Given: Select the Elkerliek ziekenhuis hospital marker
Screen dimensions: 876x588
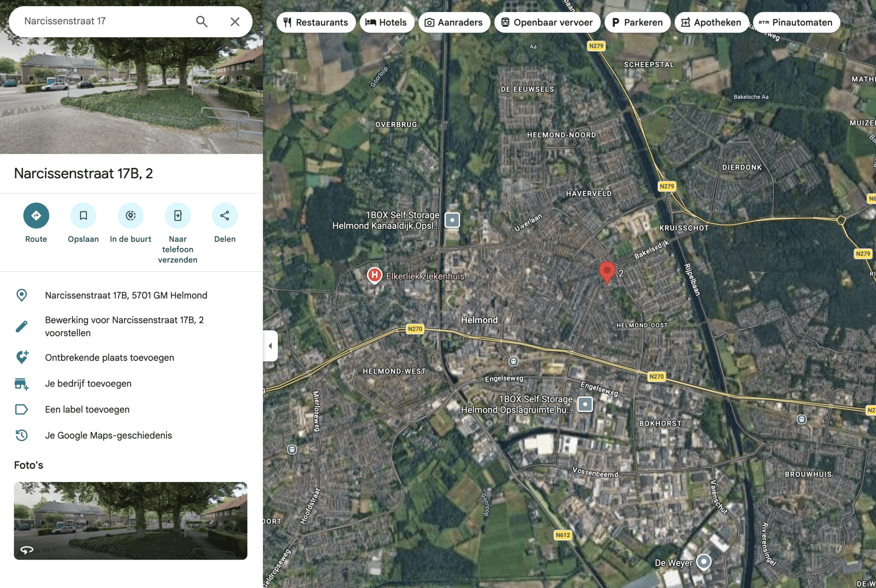Looking at the screenshot, I should pos(374,275).
